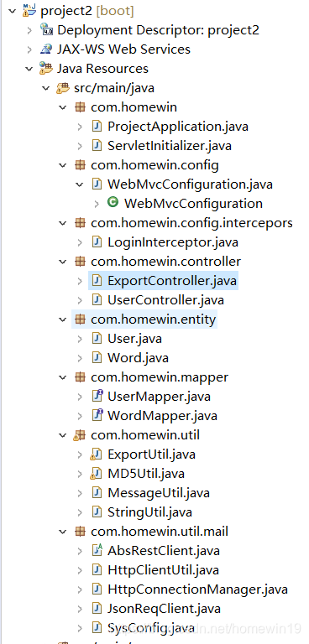Collapse the com.homewin package arrow
309x644 pixels.
63,107
